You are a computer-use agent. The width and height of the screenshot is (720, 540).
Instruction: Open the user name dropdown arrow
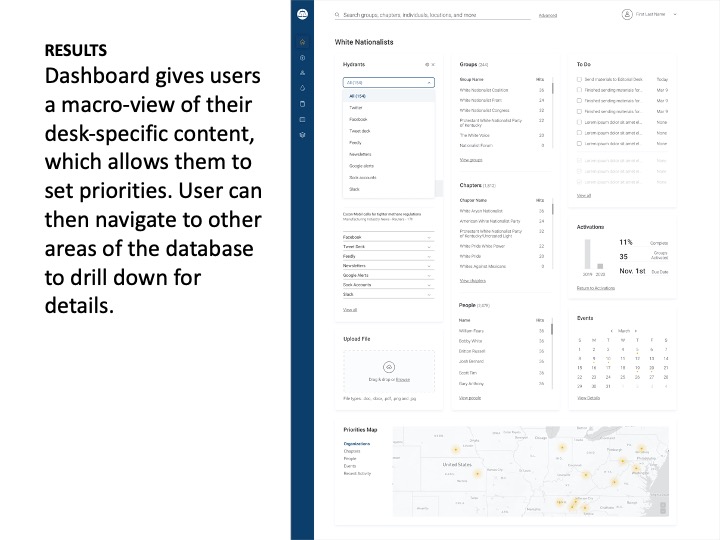click(675, 15)
